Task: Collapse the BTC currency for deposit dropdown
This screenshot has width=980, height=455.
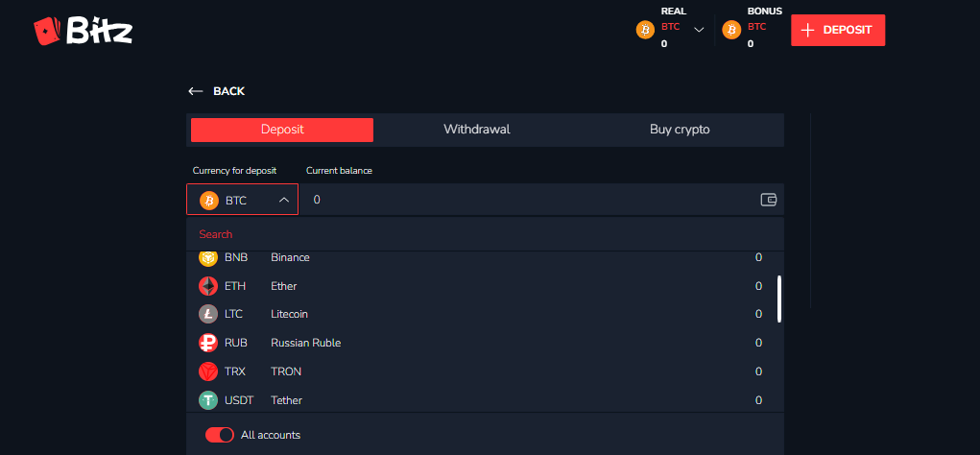Action: pos(243,200)
